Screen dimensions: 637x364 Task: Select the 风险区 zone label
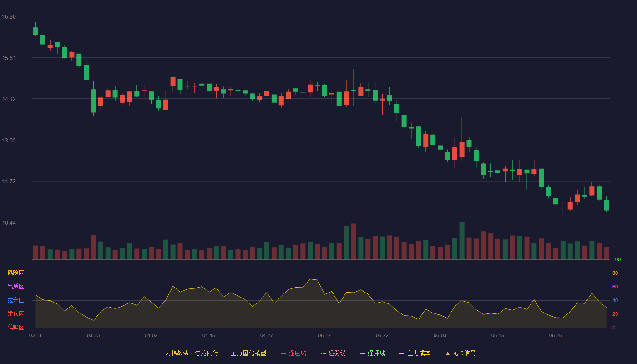click(15, 273)
